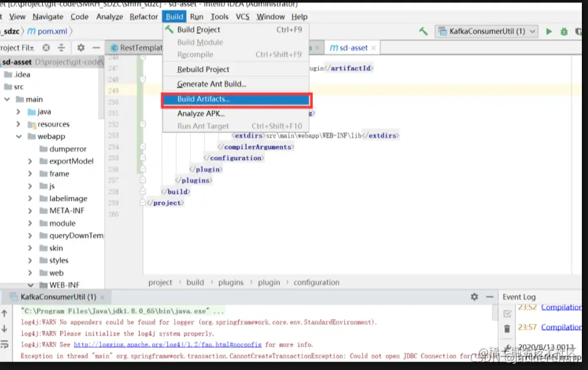Screen dimensions: 588x370
Task: Click the fold marker on gutter line 257
Action: tap(142, 180)
